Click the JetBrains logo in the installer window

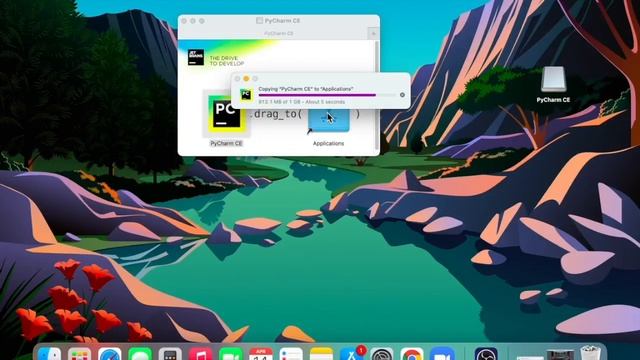[196, 57]
